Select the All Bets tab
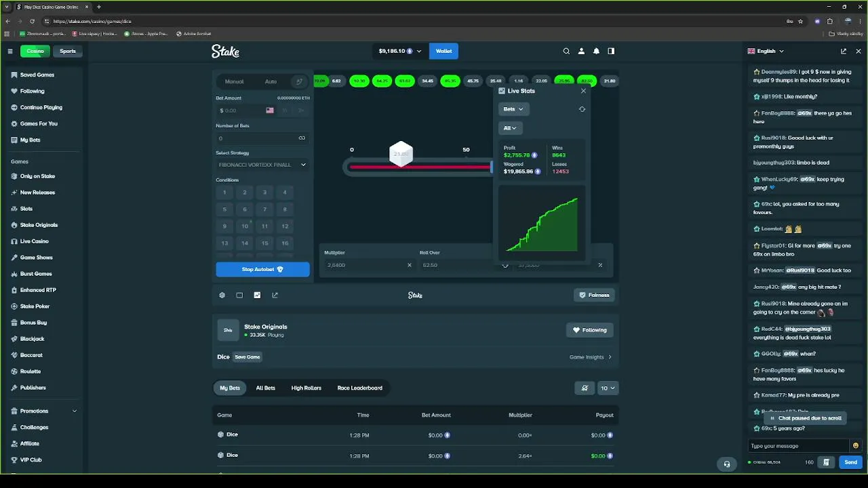 click(266, 388)
